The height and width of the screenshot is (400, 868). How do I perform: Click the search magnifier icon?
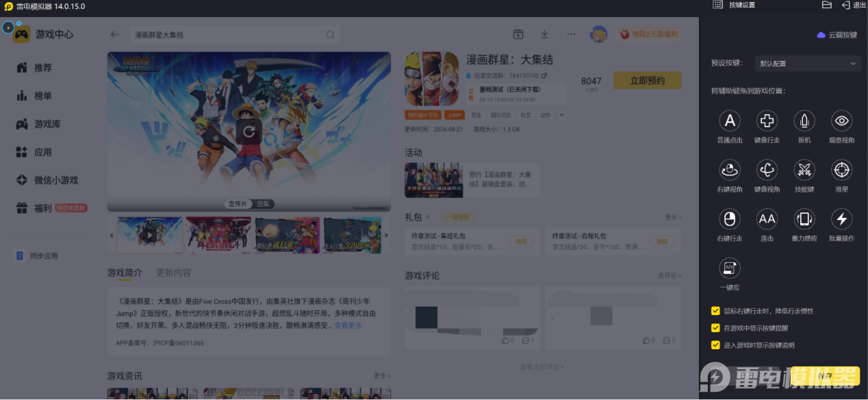pos(330,34)
